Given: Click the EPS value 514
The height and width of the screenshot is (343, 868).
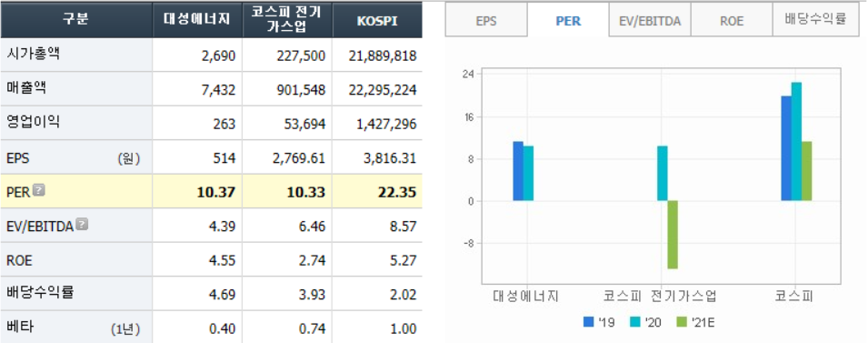Looking at the screenshot, I should tap(224, 158).
